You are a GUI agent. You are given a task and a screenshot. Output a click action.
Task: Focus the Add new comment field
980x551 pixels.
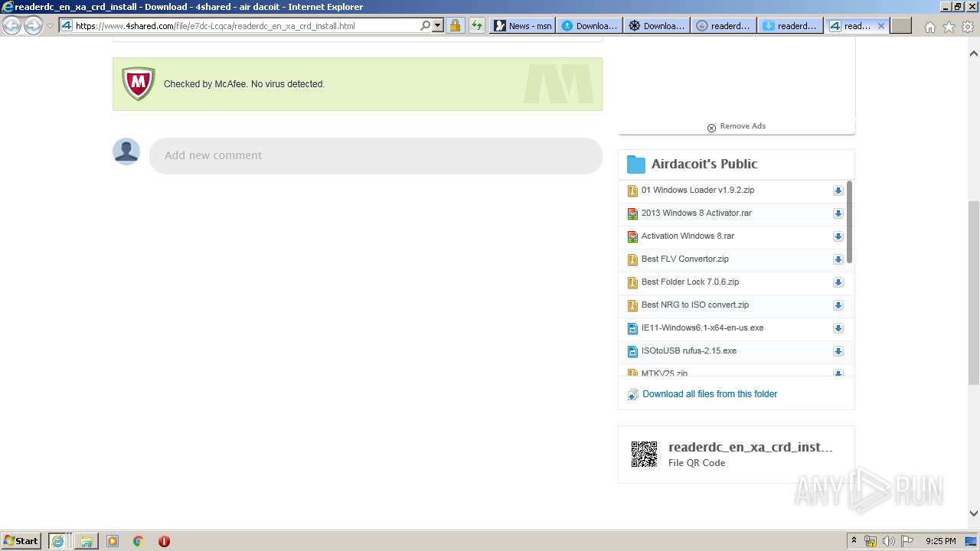376,155
